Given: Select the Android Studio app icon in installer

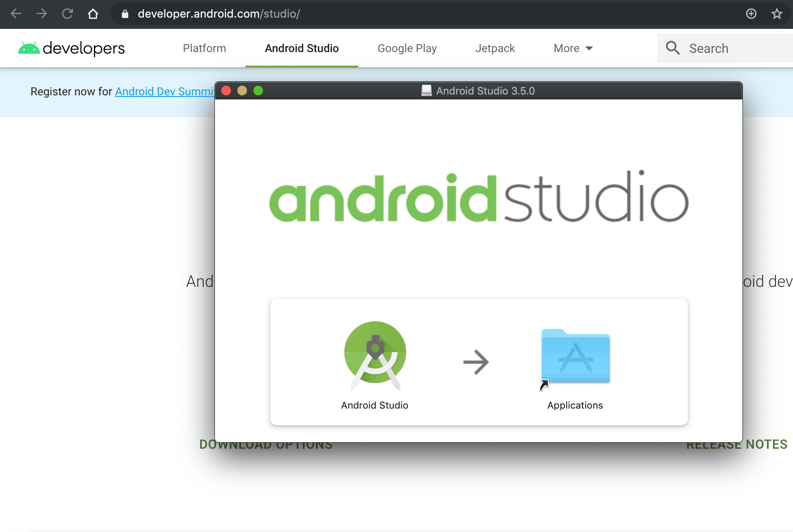Looking at the screenshot, I should pyautogui.click(x=375, y=355).
